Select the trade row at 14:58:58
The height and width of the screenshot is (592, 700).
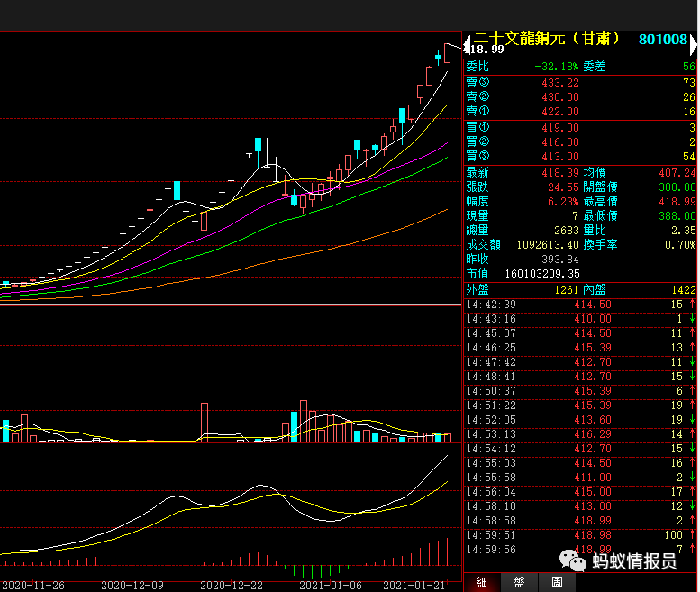coord(580,521)
